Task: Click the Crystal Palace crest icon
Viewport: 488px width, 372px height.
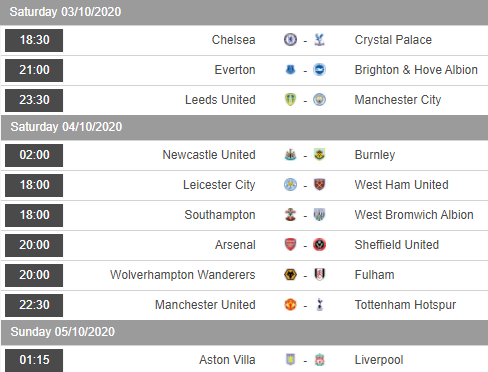Action: tap(319, 40)
